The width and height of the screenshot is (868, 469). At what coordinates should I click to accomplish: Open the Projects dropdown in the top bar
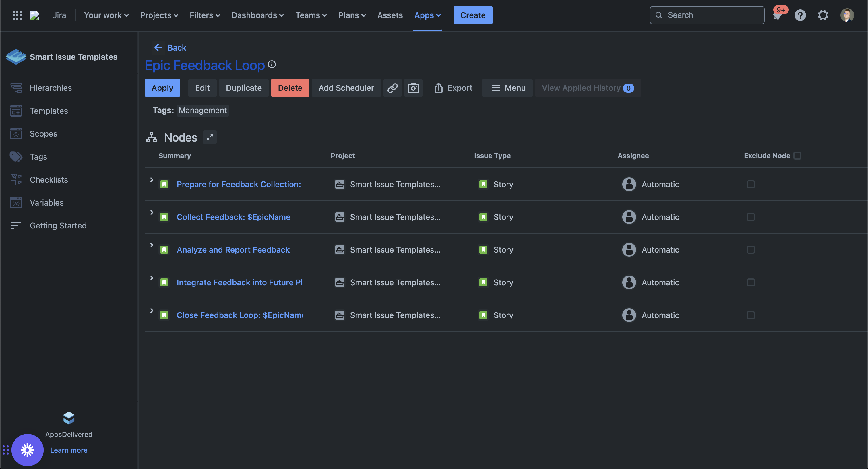tap(159, 15)
